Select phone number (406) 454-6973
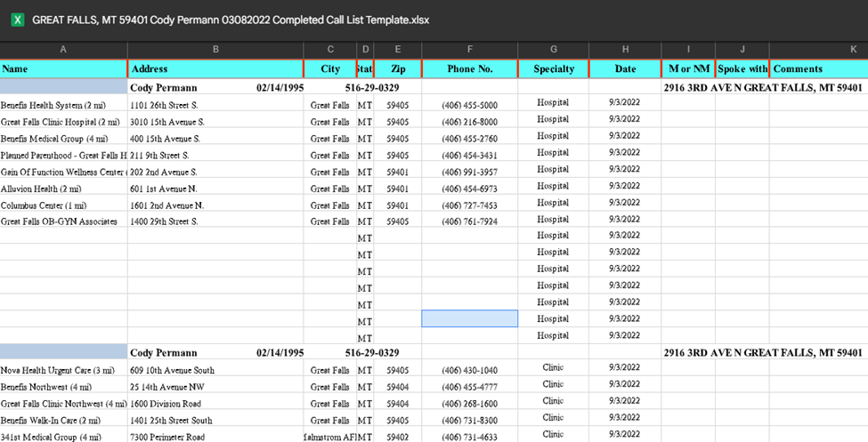 [469, 188]
